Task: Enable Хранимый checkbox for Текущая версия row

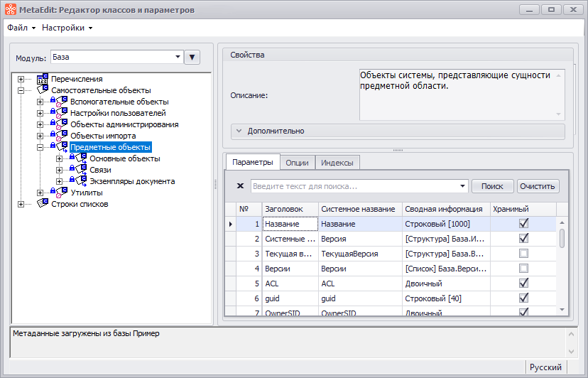Action: (x=524, y=253)
